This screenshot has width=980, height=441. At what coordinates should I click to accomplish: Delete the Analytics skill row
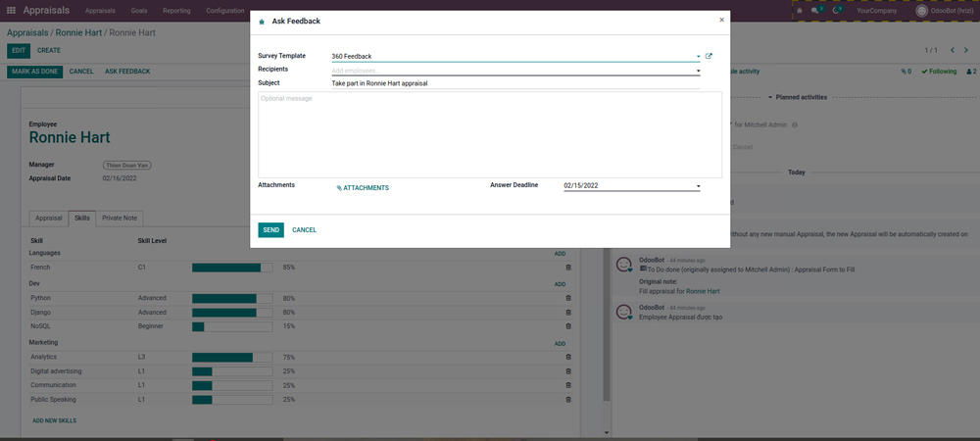tap(568, 358)
